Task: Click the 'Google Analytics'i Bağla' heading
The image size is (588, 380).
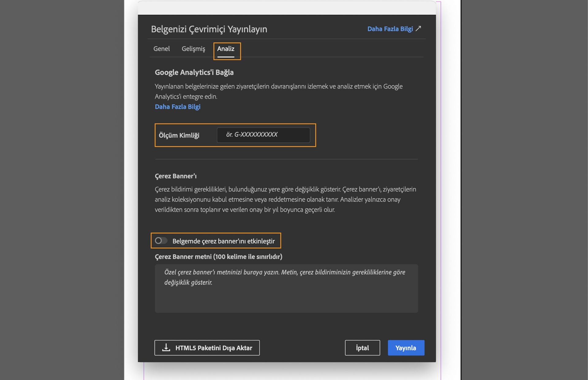Action: point(194,72)
